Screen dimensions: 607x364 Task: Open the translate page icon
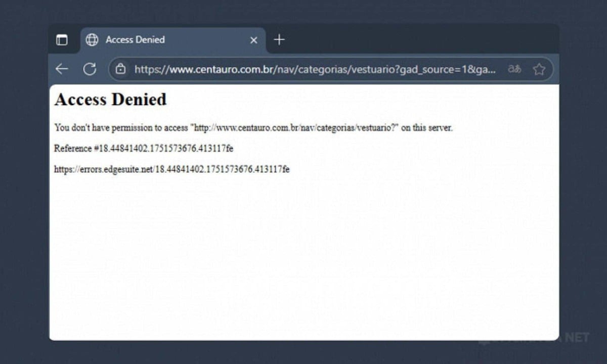(514, 69)
